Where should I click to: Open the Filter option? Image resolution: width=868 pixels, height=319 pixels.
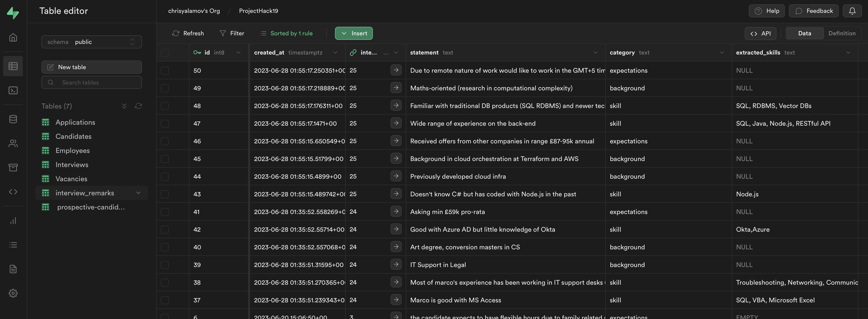tap(232, 33)
